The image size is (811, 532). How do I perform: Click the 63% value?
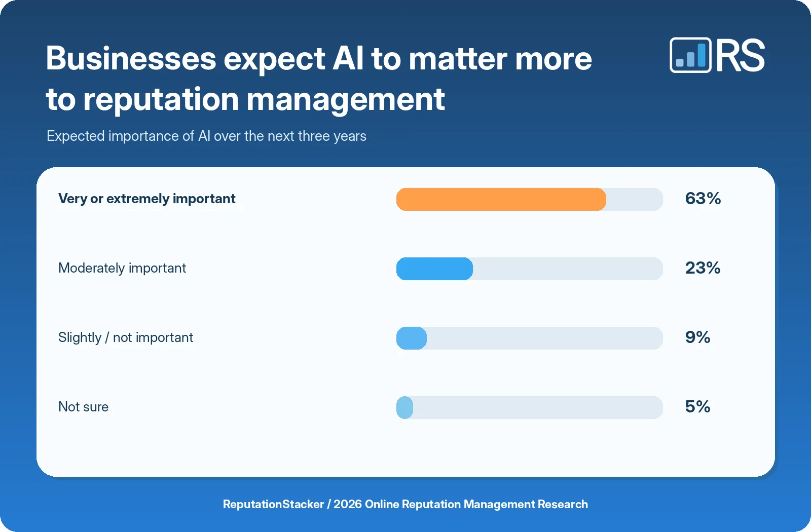(x=703, y=199)
